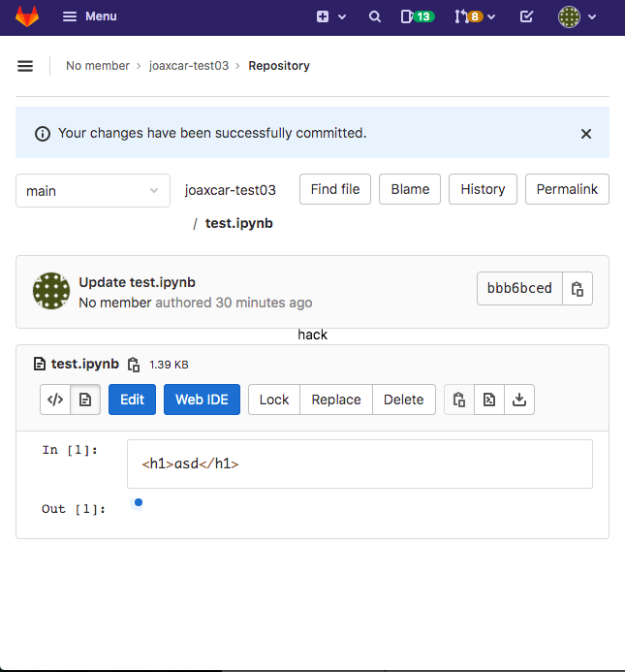Open the create new plus dropdown

tap(330, 16)
